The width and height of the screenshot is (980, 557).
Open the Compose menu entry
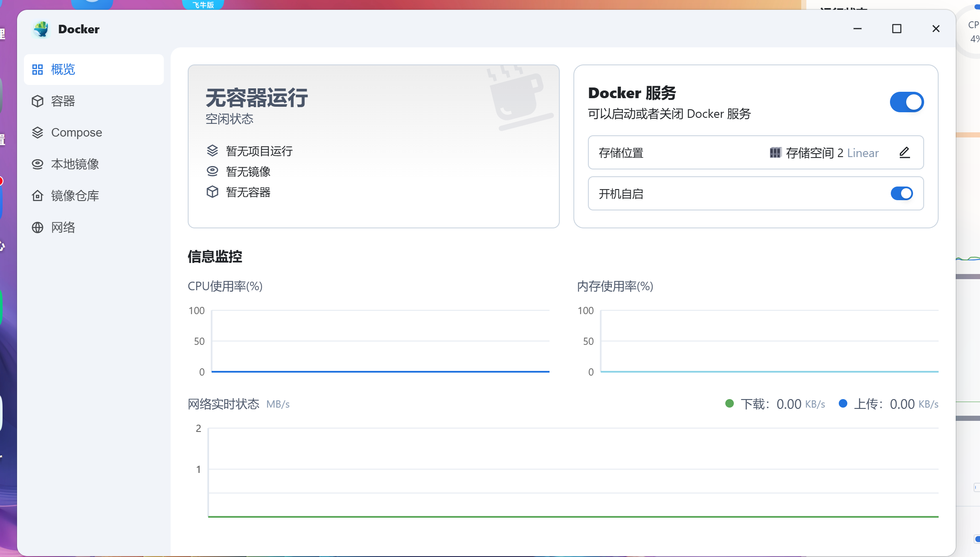pyautogui.click(x=76, y=132)
